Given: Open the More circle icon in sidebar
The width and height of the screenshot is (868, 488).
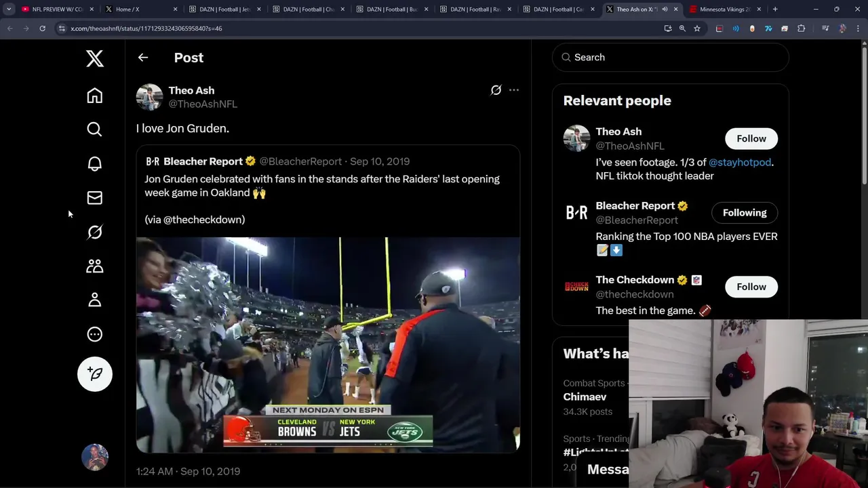Looking at the screenshot, I should (x=95, y=334).
